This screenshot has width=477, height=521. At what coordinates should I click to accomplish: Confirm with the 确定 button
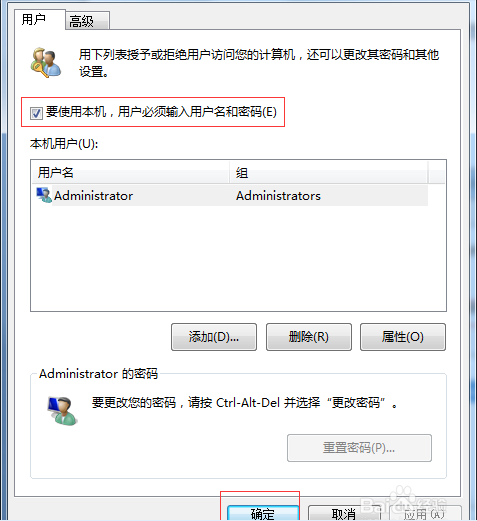click(263, 513)
